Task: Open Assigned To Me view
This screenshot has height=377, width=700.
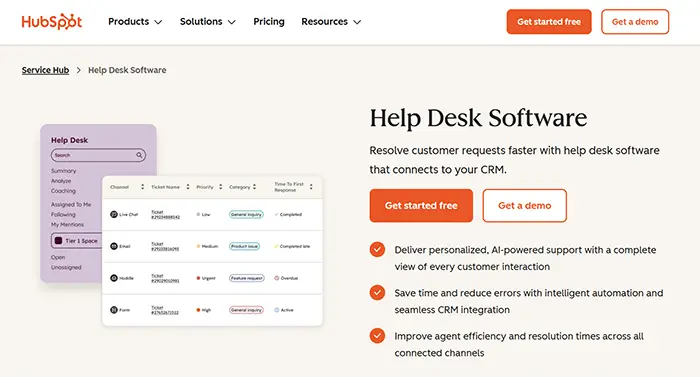Action: [x=71, y=204]
